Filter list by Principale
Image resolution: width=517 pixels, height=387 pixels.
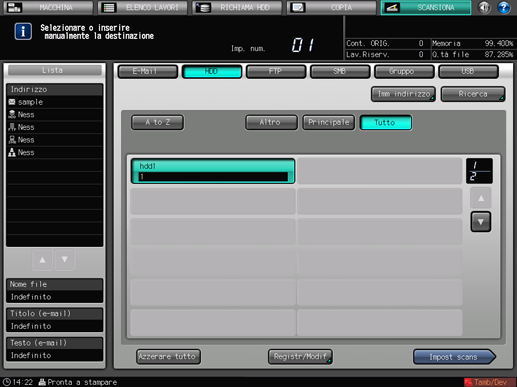click(329, 122)
